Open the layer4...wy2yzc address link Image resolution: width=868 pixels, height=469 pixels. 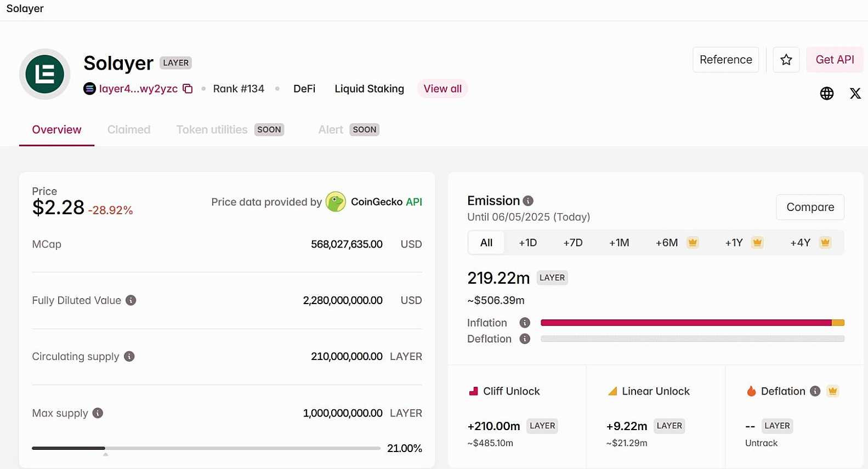(138, 89)
